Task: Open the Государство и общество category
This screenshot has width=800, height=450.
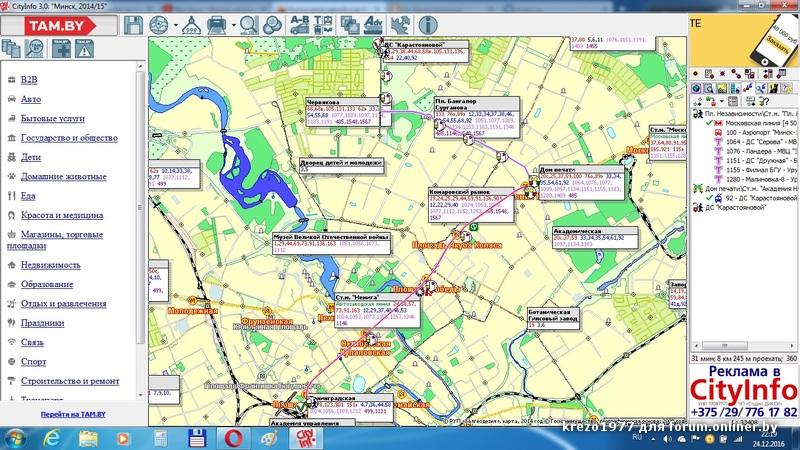Action: click(x=69, y=138)
